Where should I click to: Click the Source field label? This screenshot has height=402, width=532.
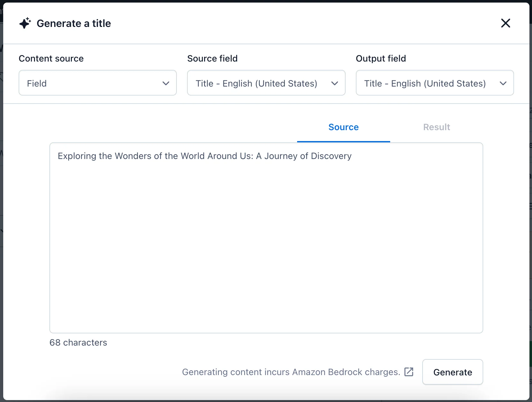[212, 59]
